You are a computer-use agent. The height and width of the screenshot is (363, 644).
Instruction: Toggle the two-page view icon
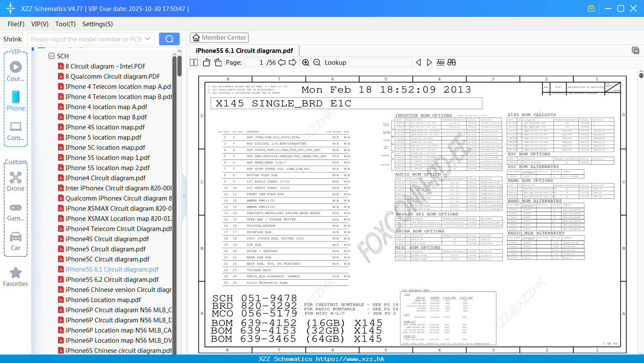pos(194,62)
